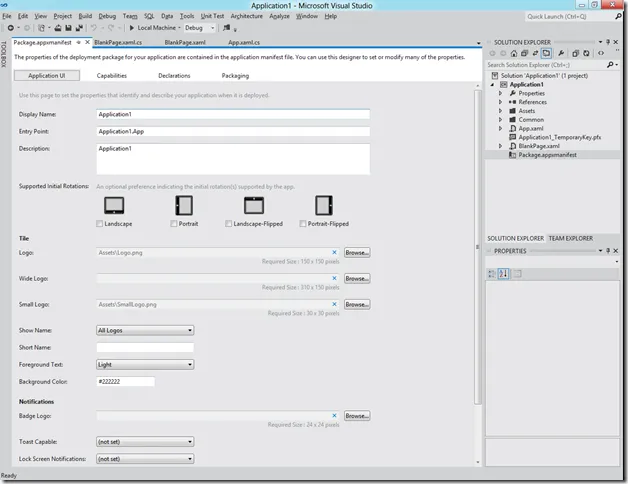Click the Save All toolbar icon
Screen dimensions: 628x484
pyautogui.click(x=79, y=28)
